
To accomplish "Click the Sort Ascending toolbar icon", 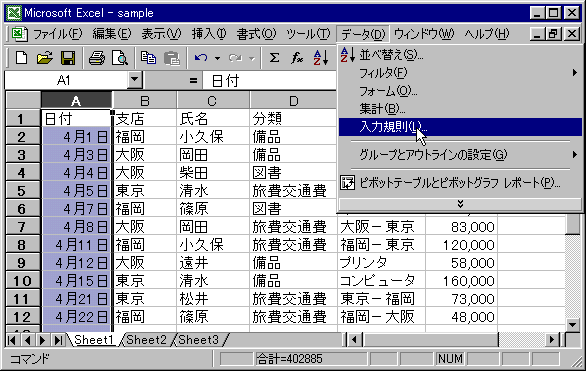I will pyautogui.click(x=321, y=58).
